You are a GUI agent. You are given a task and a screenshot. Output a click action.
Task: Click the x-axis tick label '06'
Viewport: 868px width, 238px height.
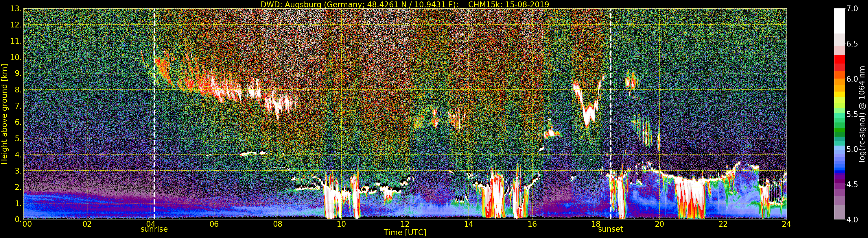(x=214, y=224)
